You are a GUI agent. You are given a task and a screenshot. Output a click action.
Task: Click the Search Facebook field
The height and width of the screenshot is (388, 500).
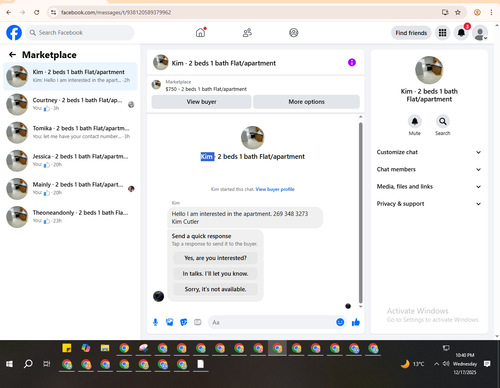tap(80, 33)
